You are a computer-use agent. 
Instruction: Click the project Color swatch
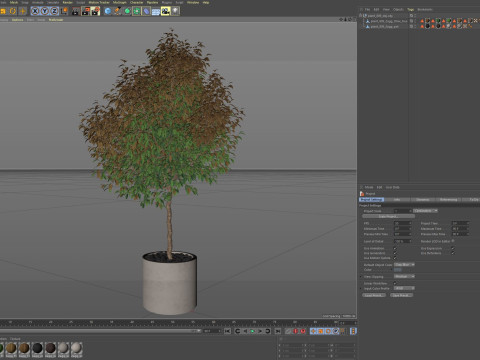pyautogui.click(x=398, y=269)
